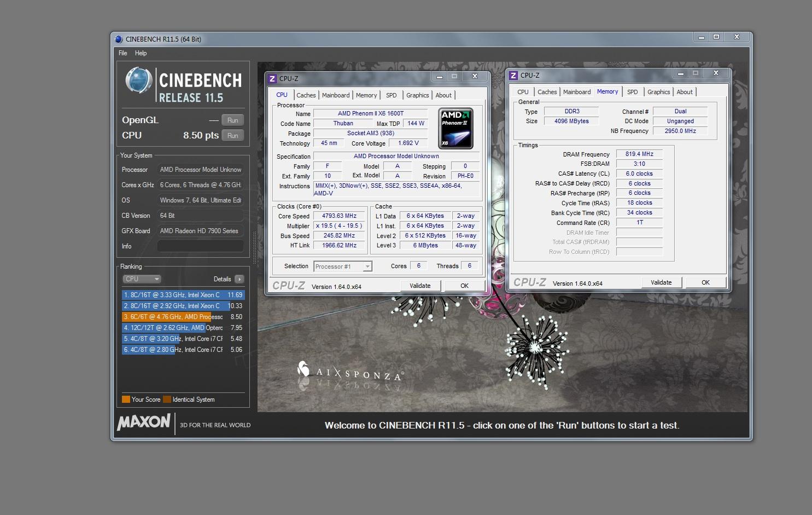812x515 pixels.
Task: Switch to Mainboard tab in right CPU-Z window
Action: click(x=577, y=92)
